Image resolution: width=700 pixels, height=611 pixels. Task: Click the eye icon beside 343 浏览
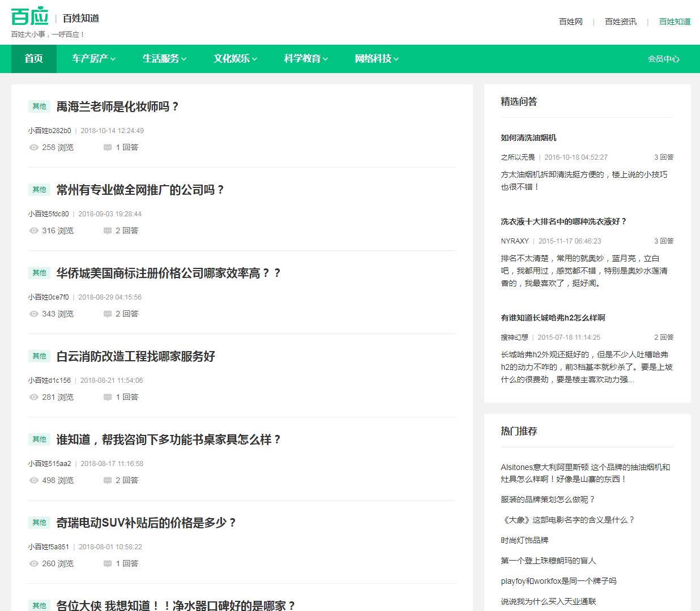tap(34, 314)
